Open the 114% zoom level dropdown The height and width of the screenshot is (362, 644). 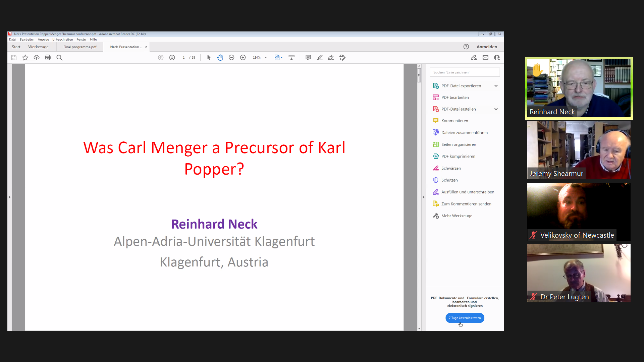point(266,58)
